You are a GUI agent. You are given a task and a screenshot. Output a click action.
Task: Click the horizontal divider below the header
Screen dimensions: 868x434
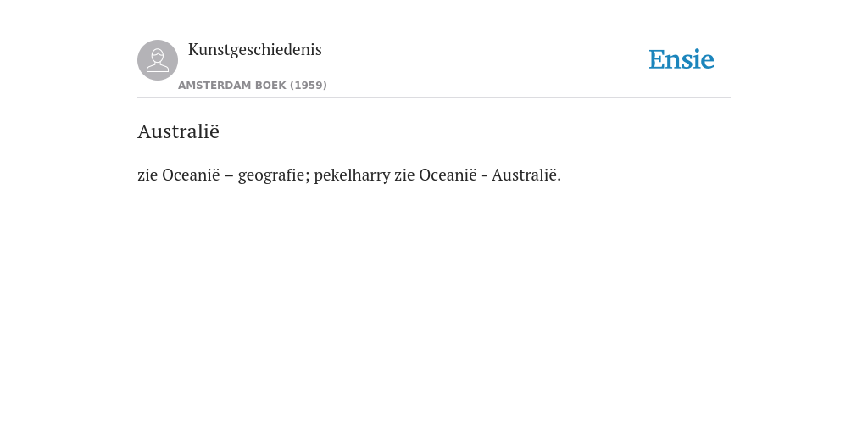434,98
